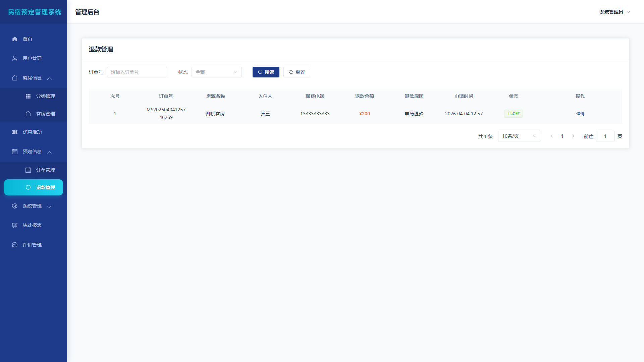Focus the 订单号 search input field
The height and width of the screenshot is (362, 644).
(x=137, y=72)
